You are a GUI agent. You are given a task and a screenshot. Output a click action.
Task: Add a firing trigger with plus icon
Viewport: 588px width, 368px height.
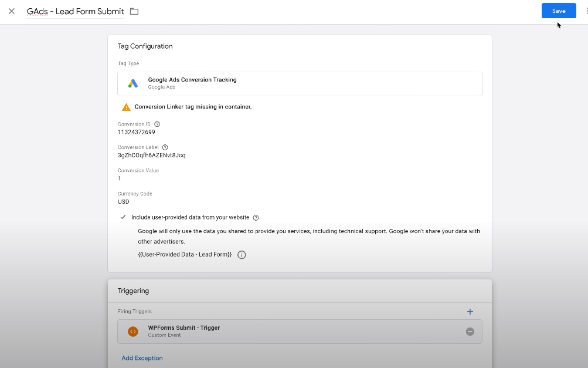[x=470, y=312]
